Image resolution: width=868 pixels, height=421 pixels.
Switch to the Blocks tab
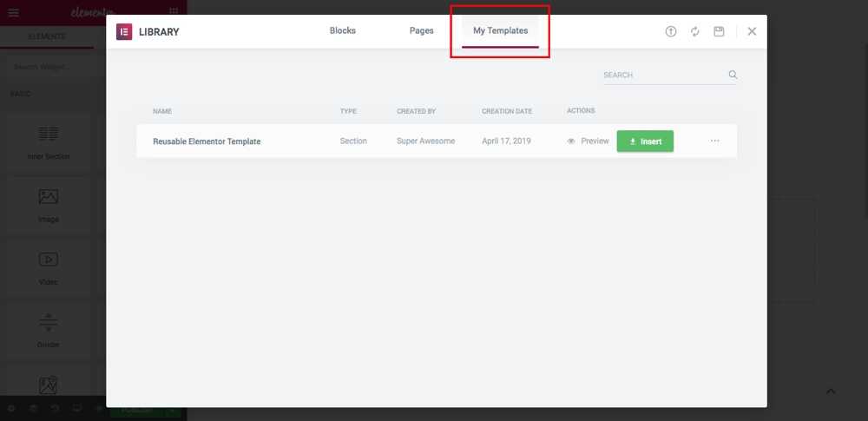(342, 30)
